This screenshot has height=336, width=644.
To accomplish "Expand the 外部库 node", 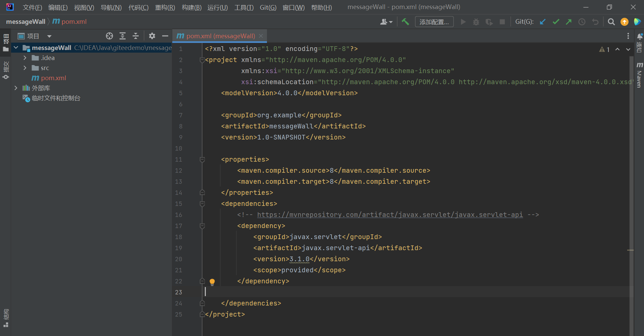I will click(16, 88).
